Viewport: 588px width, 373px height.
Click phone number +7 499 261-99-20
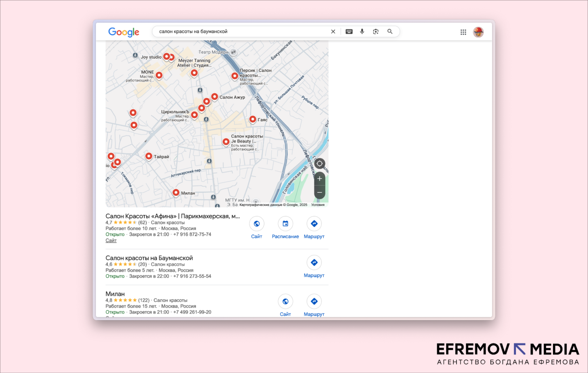192,312
